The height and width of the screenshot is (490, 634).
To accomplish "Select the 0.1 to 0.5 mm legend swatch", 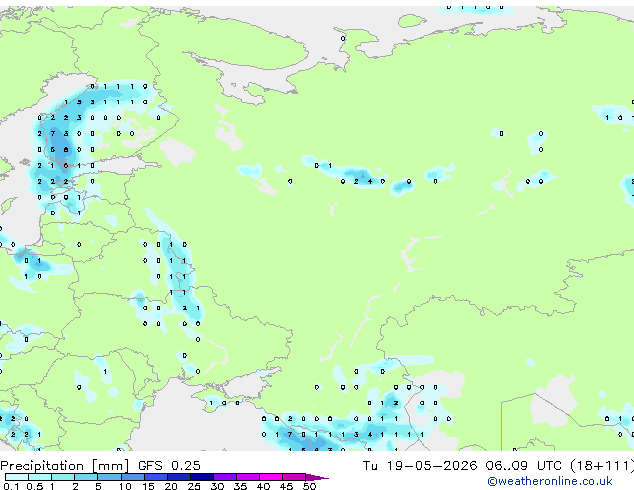I will [x=17, y=477].
